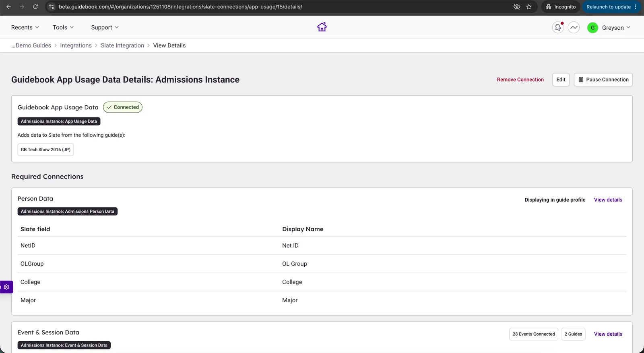Open site information icon in address bar
Viewport: 644px width, 353px height.
[51, 7]
